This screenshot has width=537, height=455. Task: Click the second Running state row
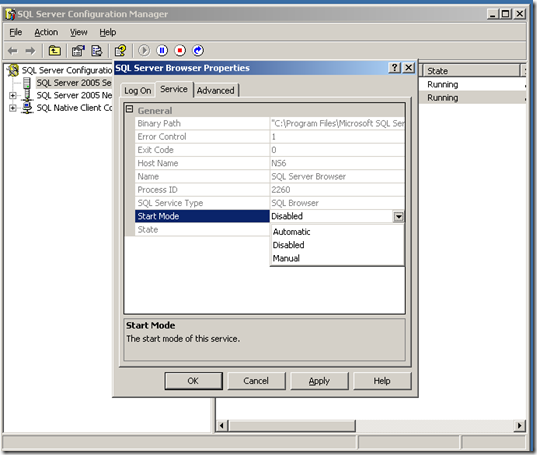tap(473, 98)
